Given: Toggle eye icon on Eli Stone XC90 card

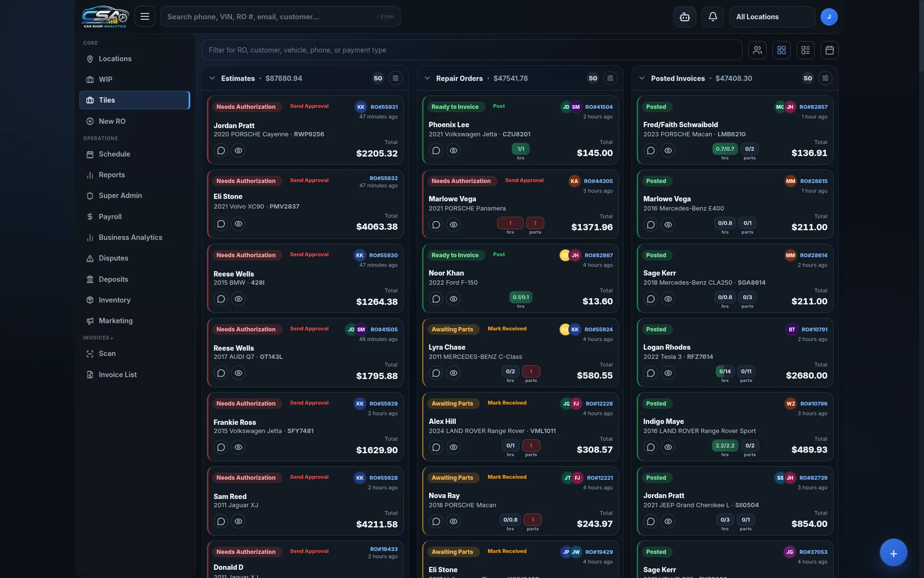Looking at the screenshot, I should click(x=238, y=224).
